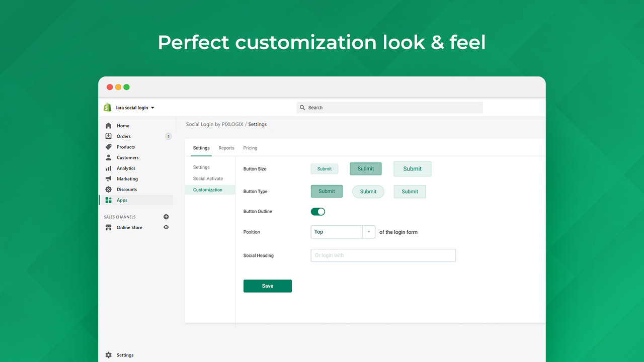Screen dimensions: 644x362
Task: Enable the Button Outline toggle
Action: click(317, 211)
